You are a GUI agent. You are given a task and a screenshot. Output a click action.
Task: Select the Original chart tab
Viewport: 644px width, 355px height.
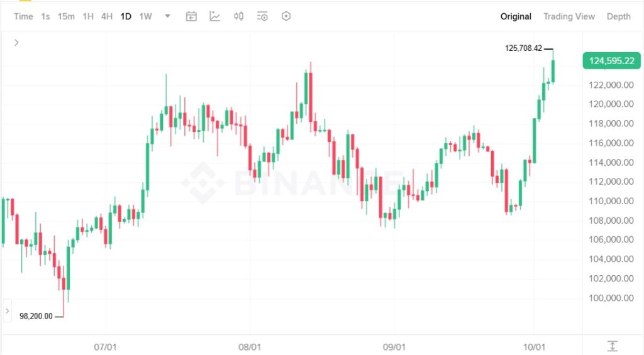[516, 16]
